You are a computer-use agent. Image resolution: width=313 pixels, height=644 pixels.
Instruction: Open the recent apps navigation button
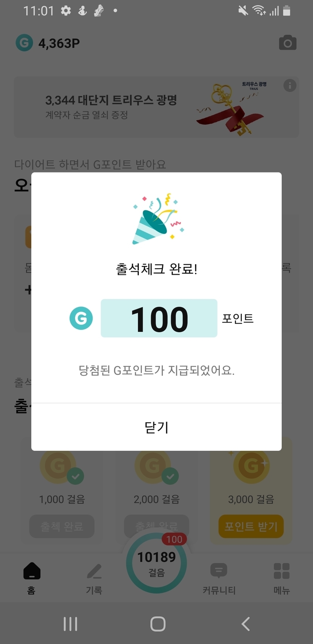point(71,624)
